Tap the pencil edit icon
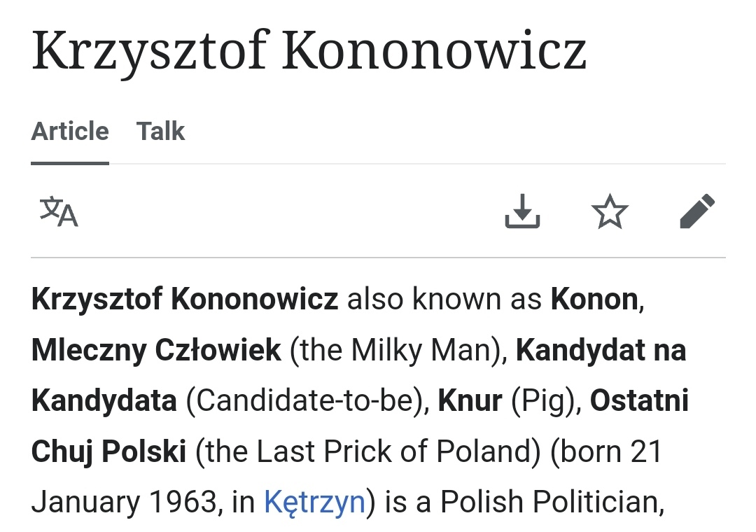The width and height of the screenshot is (756, 532). (x=697, y=211)
